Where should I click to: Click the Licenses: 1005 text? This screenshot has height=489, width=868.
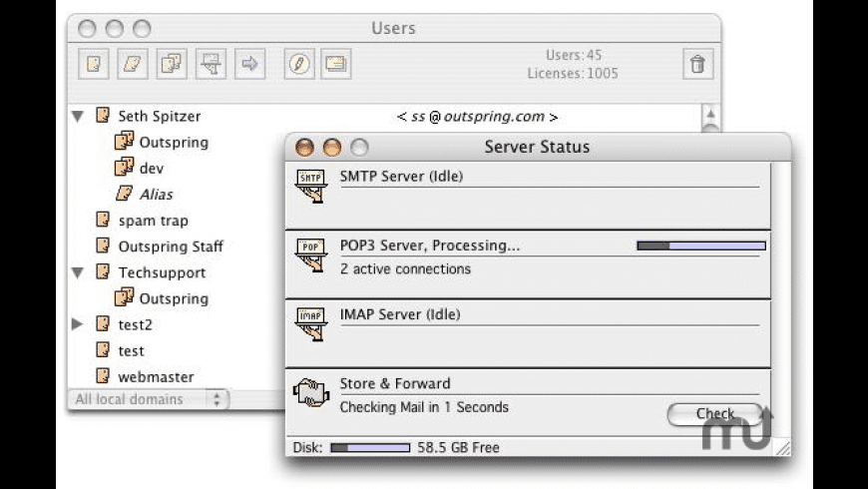[573, 73]
